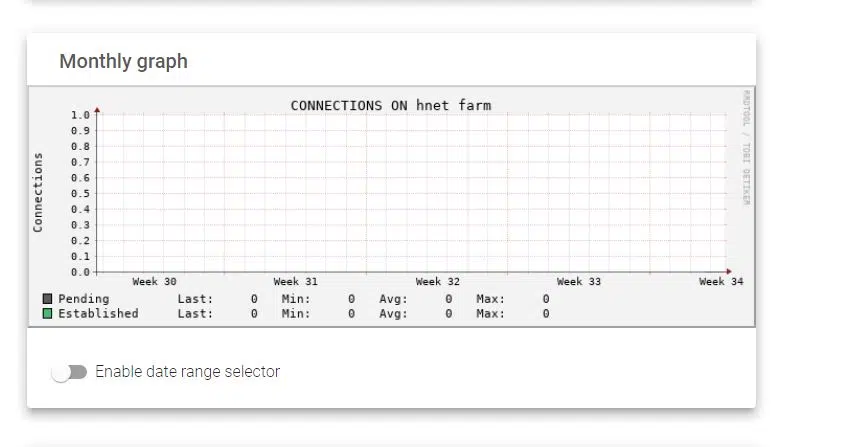This screenshot has height=447, width=865.
Task: Click the Pending row Max value
Action: point(546,299)
